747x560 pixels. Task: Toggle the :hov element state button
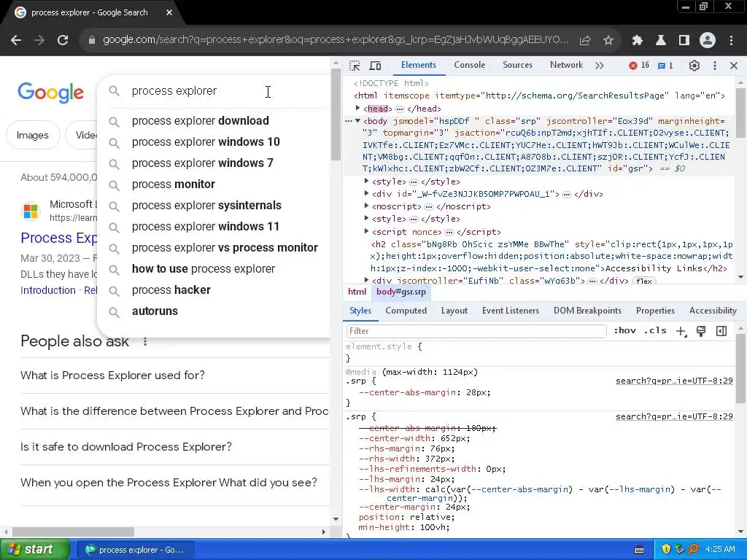click(x=624, y=330)
